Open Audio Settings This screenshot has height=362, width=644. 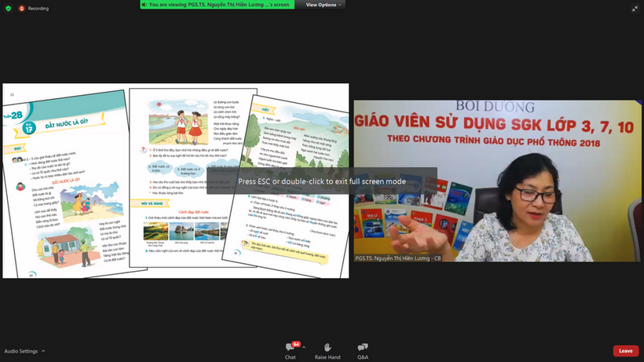click(x=20, y=351)
